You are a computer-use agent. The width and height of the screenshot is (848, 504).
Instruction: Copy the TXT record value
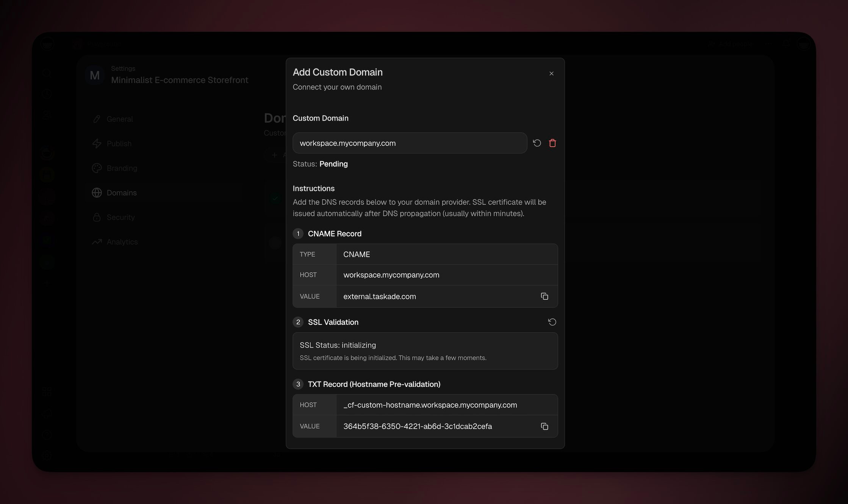[544, 426]
